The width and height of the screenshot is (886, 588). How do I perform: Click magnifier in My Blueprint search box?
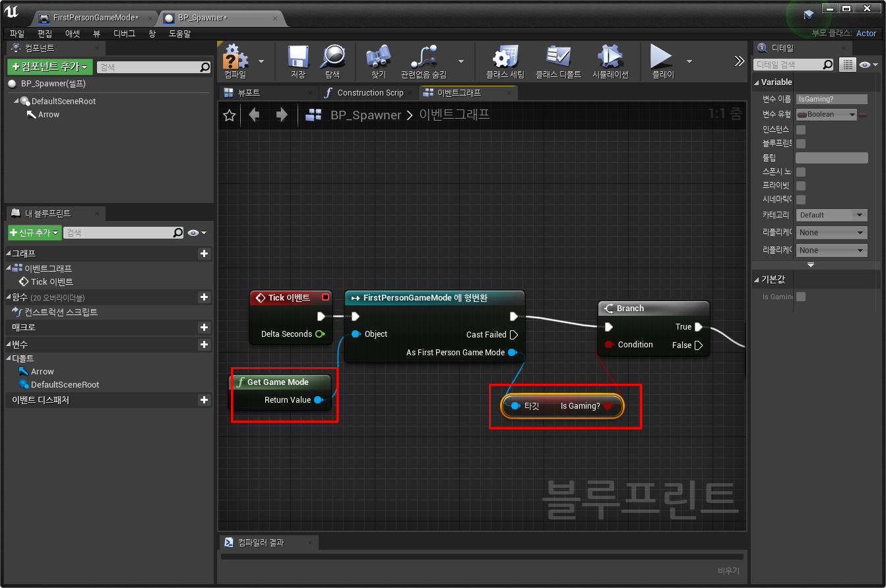point(177,233)
